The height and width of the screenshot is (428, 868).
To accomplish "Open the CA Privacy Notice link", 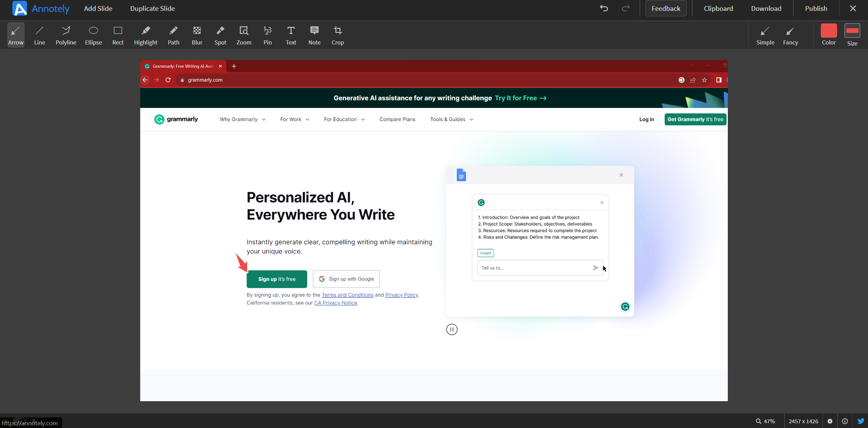I will (335, 303).
